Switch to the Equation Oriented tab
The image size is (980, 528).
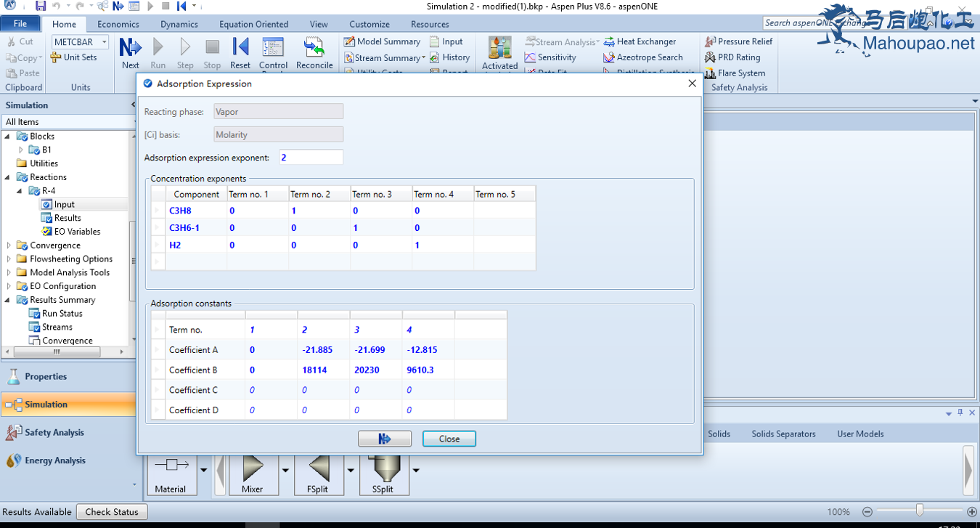tap(253, 24)
